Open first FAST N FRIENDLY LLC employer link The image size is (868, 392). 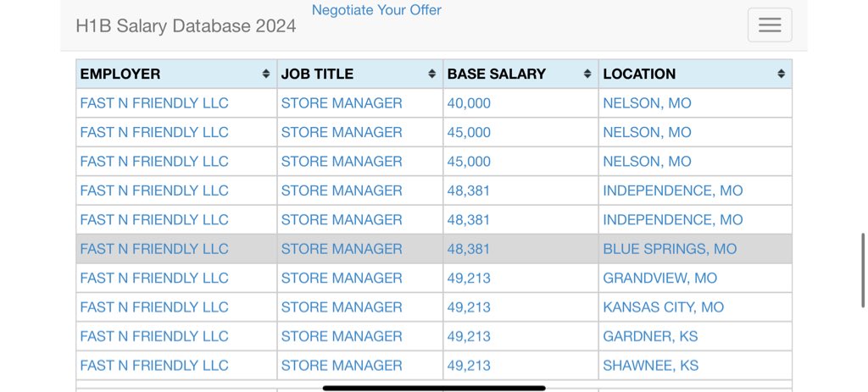[x=154, y=103]
